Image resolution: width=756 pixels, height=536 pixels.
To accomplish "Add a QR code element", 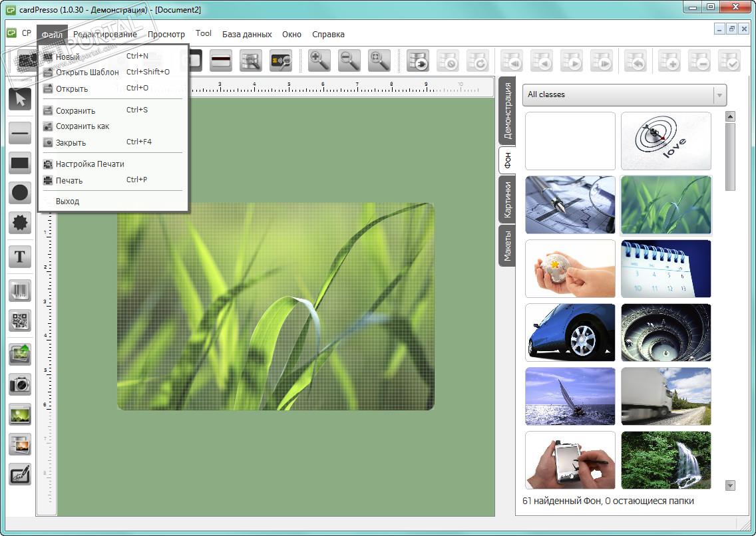I will coord(20,321).
